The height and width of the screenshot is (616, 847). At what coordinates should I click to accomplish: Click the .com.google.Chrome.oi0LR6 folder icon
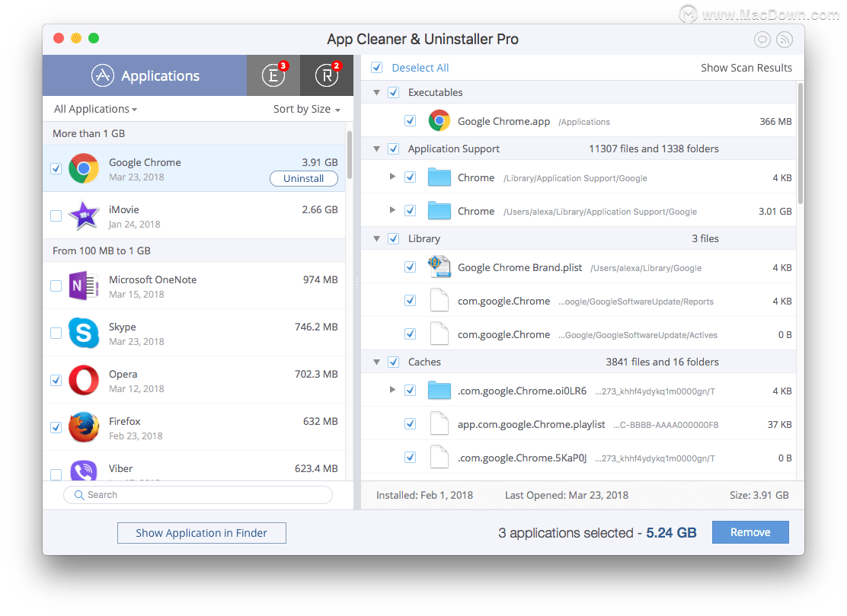[x=439, y=391]
